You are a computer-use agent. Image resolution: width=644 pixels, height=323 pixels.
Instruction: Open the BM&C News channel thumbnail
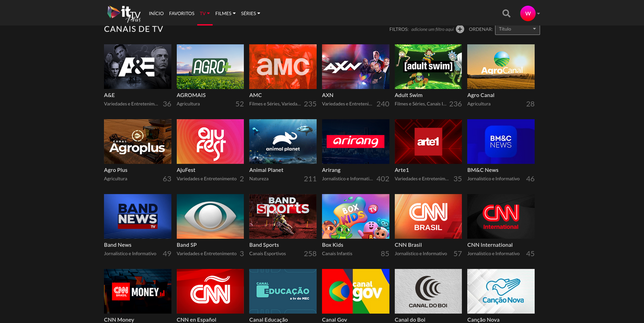[501, 141]
